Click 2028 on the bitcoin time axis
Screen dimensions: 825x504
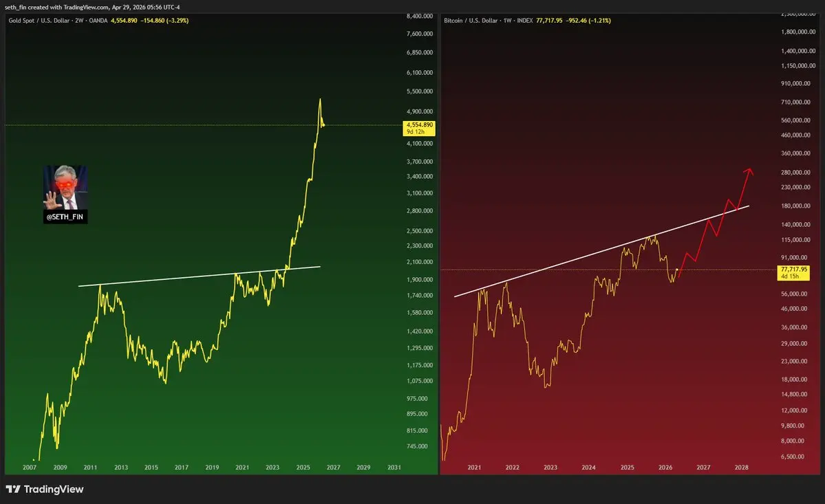(x=741, y=467)
